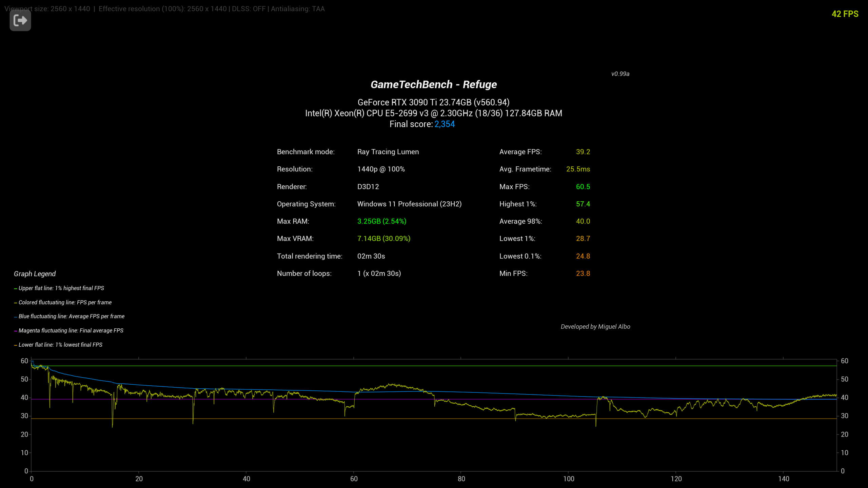The width and height of the screenshot is (868, 488).
Task: Click the graph x-axis label 140
Action: (783, 479)
